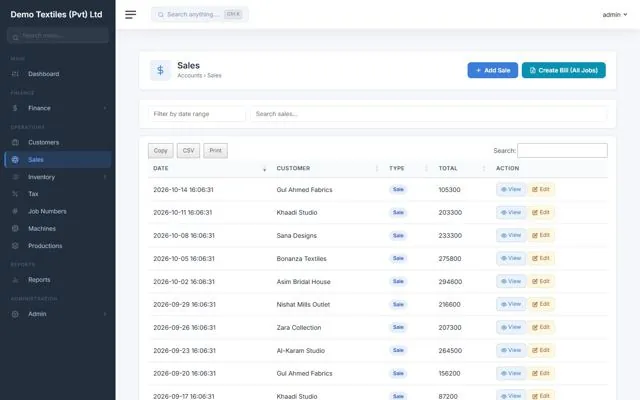
Task: Click the magnifier icon in sidebar menu search
Action: [15, 37]
